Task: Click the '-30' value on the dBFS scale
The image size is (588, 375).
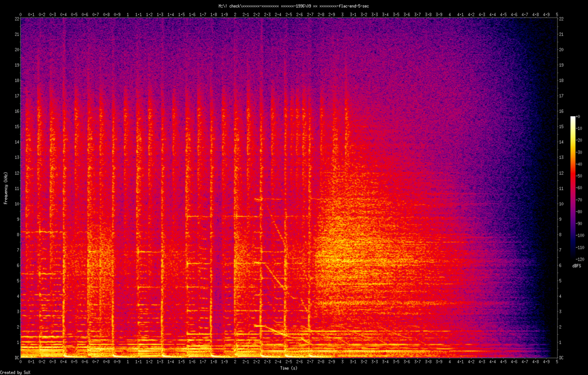Action: click(579, 152)
